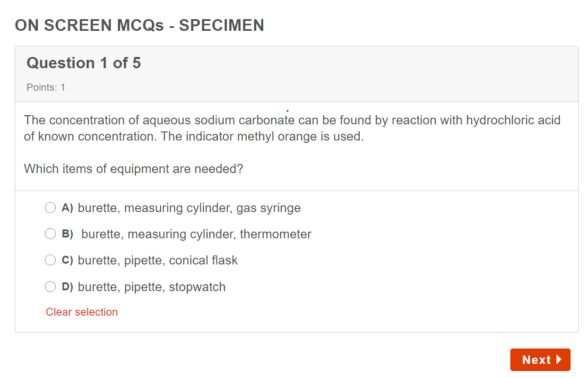
Task: Click answer text 'burette, measuring cylinder, thermometer'
Action: click(196, 234)
